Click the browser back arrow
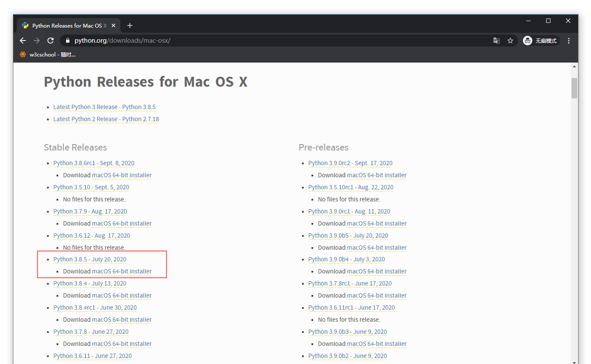 coord(23,41)
